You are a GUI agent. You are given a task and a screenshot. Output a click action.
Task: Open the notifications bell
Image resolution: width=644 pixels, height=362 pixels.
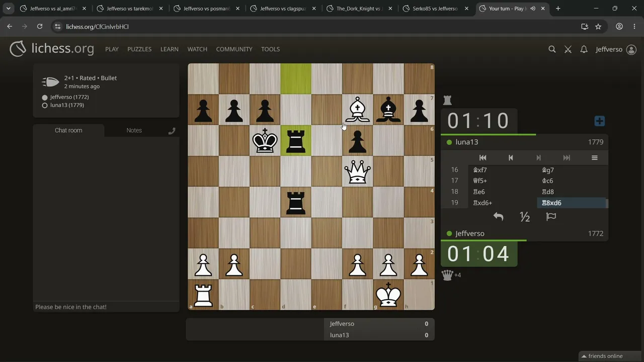584,49
